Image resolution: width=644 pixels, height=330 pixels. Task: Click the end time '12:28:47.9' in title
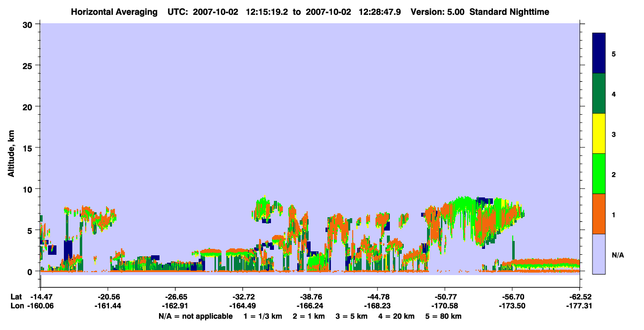point(380,12)
